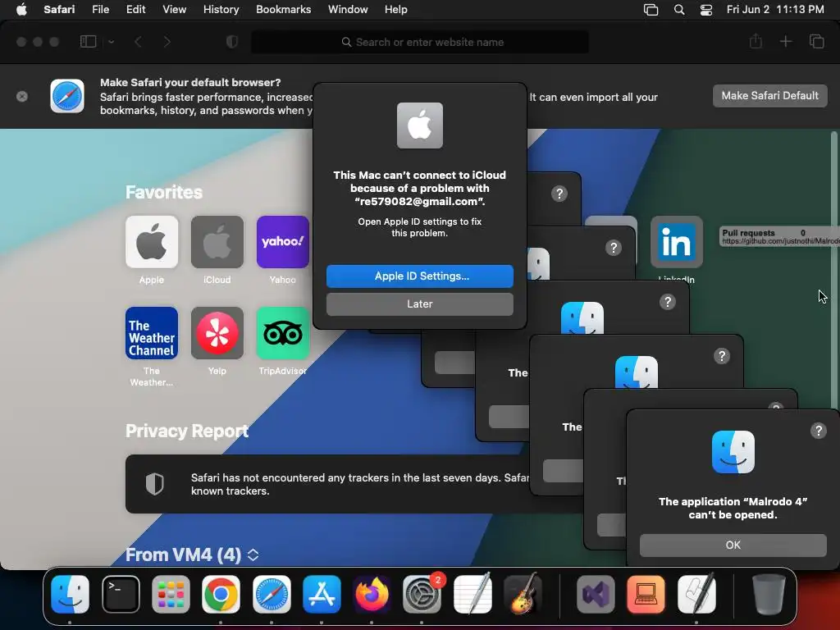Click the privacy shield toolbar icon
Image resolution: width=840 pixels, height=630 pixels.
coord(232,42)
